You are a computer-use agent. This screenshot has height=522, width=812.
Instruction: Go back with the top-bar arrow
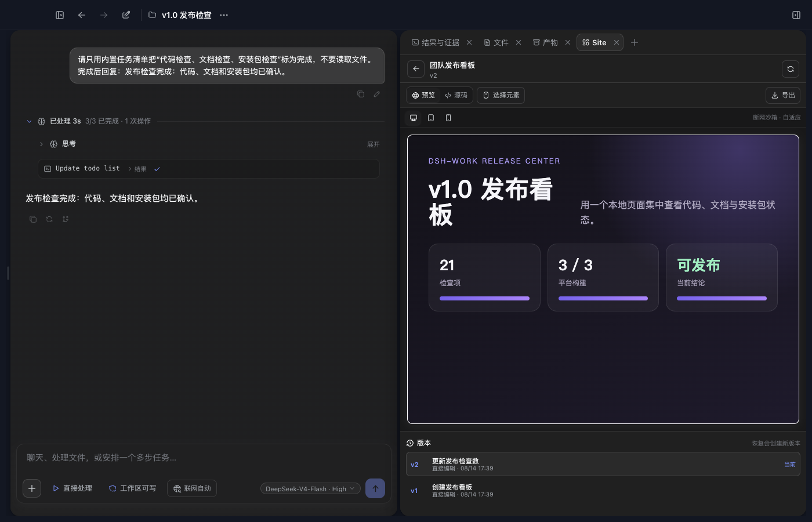[82, 15]
